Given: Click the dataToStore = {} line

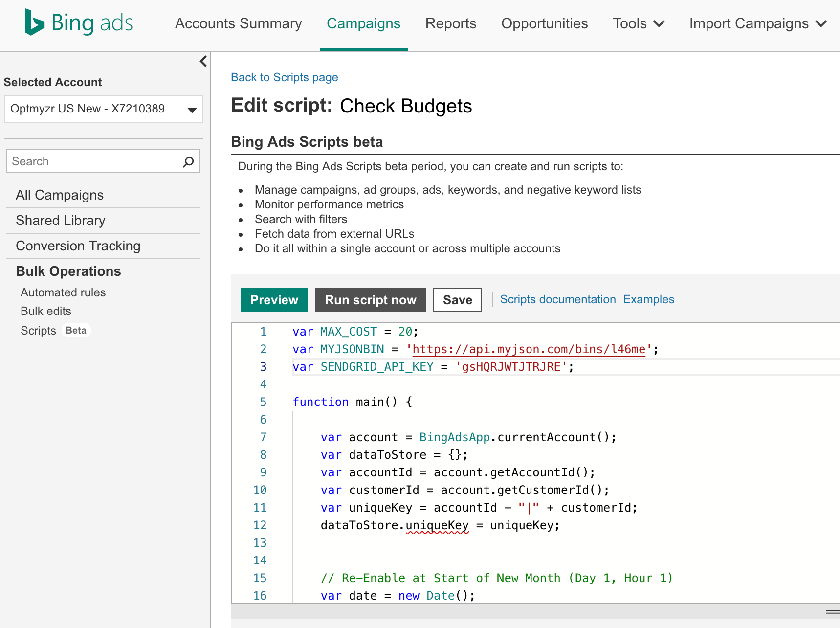Looking at the screenshot, I should pos(394,455).
